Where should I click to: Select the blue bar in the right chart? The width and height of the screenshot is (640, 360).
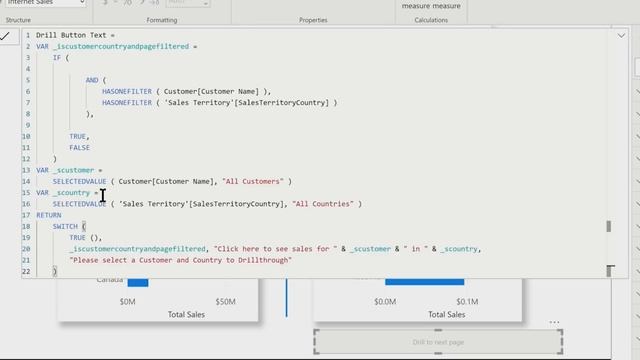coord(424,282)
